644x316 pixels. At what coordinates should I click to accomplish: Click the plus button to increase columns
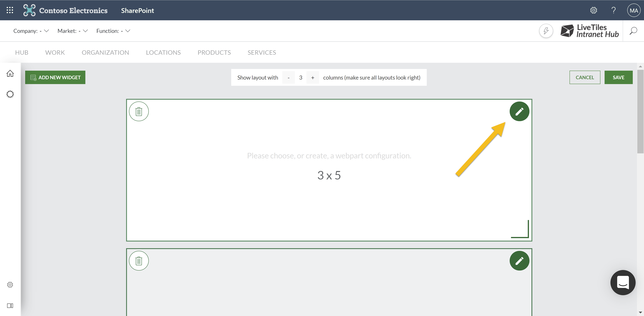pos(313,77)
